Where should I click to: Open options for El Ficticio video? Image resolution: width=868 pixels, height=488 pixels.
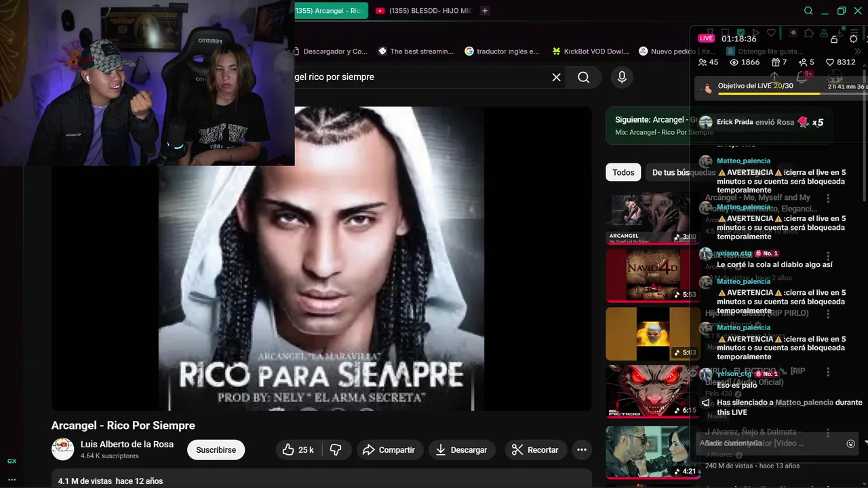828,372
